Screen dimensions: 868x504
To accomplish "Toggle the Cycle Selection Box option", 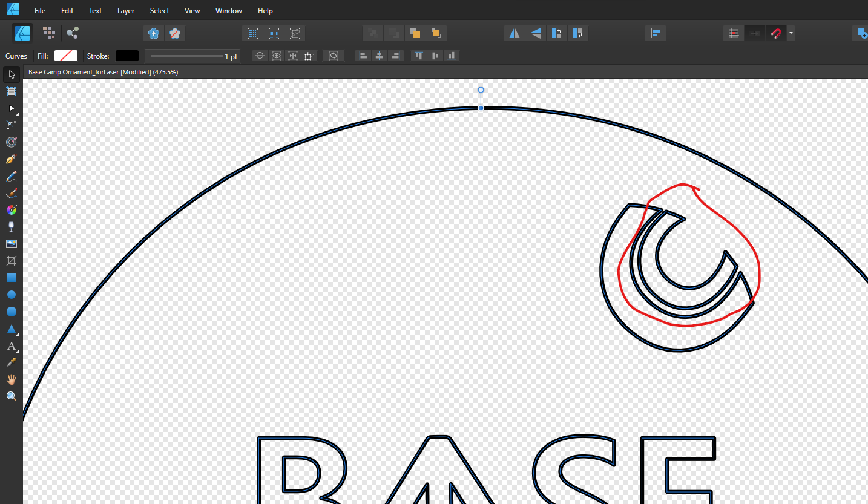I will pos(334,56).
